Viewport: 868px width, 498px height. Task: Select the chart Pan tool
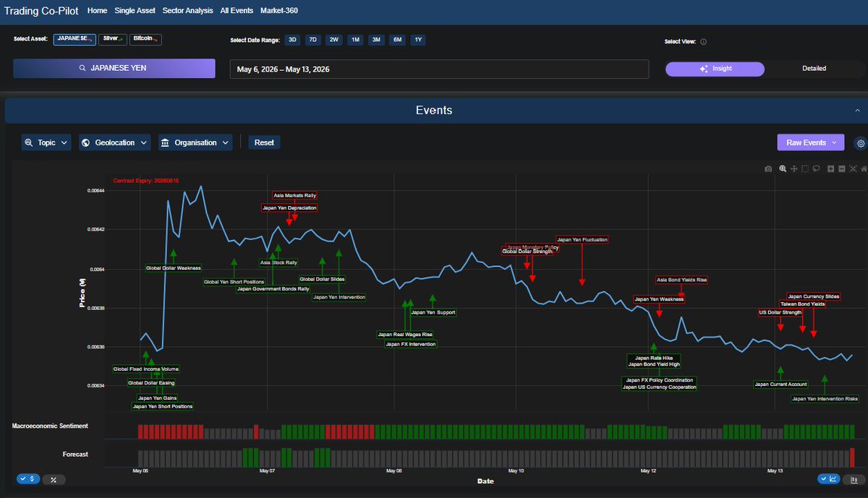point(793,168)
